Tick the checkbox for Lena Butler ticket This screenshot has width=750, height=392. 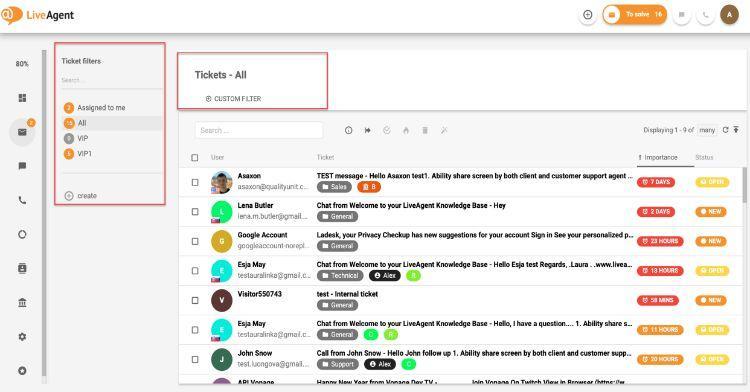pos(195,211)
